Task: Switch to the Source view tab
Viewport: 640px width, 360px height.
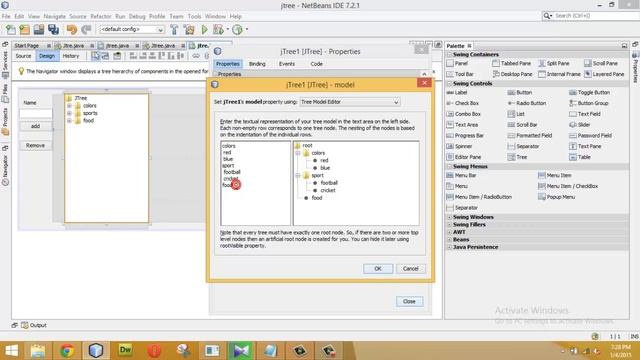Action: click(x=23, y=56)
